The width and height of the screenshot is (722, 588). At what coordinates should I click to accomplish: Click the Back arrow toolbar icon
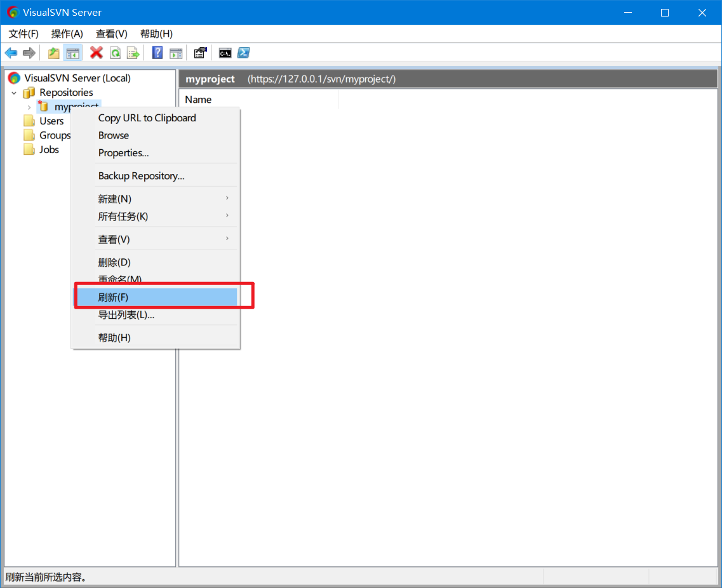click(11, 53)
